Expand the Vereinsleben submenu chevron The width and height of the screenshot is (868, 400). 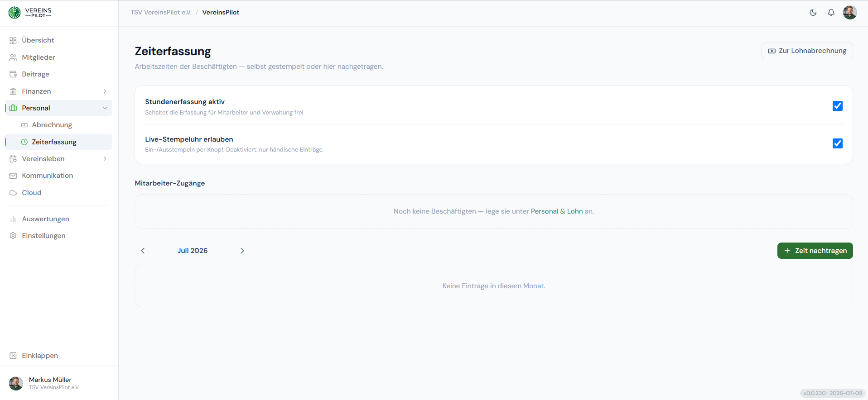[x=105, y=159]
